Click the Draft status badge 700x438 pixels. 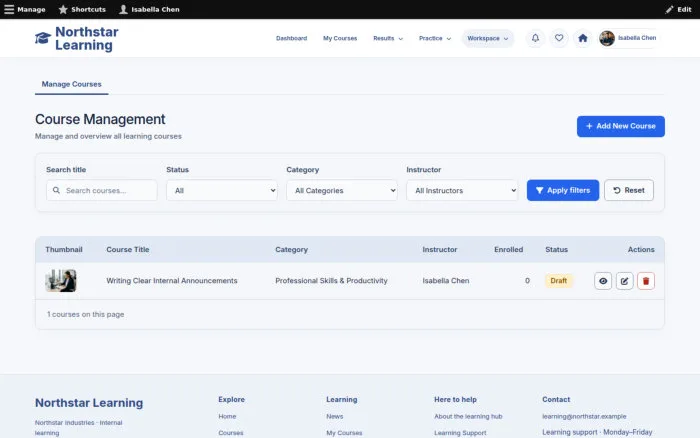tap(558, 281)
